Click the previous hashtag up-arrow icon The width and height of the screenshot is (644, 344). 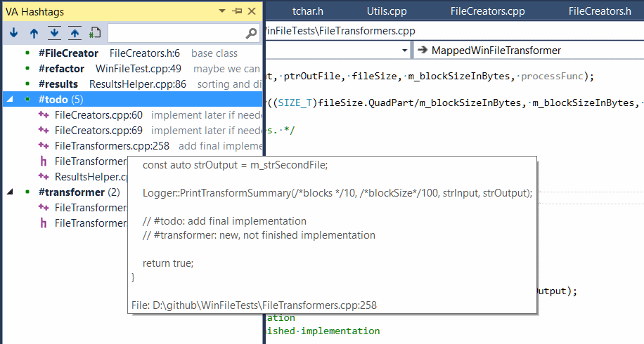(x=34, y=33)
